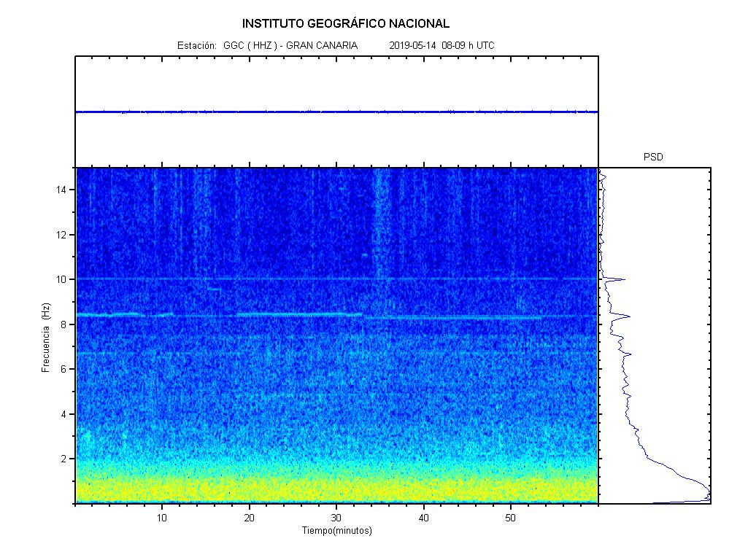Click the blue seismogram waveform trace
Screen dimensions: 748x560
(x=337, y=112)
